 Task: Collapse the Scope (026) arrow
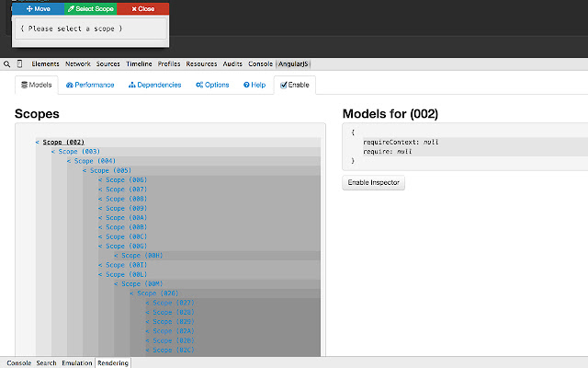[132, 293]
